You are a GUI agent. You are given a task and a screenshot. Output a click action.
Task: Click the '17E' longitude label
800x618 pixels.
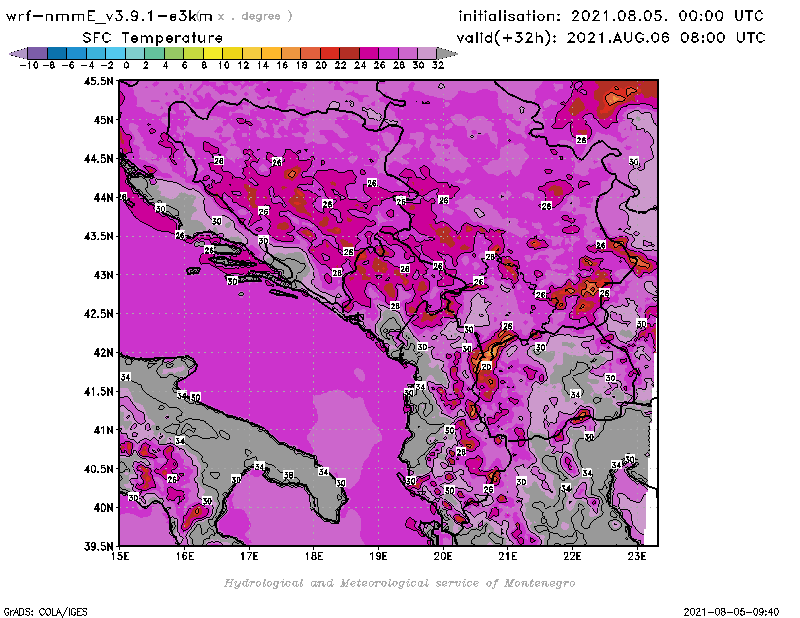tap(249, 556)
